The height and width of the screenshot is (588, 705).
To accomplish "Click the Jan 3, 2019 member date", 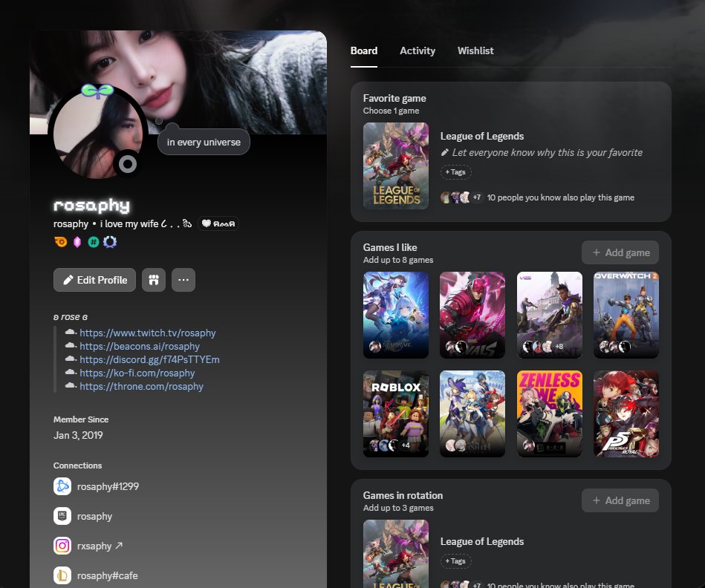I will tap(78, 435).
